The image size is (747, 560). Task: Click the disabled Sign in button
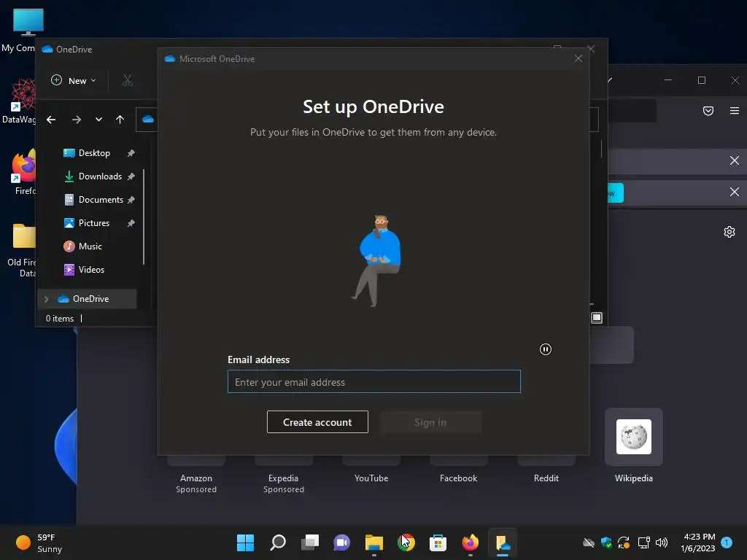430,422
